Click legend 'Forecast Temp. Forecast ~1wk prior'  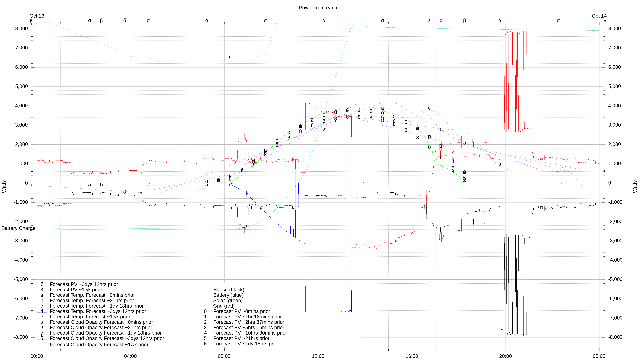click(90, 317)
